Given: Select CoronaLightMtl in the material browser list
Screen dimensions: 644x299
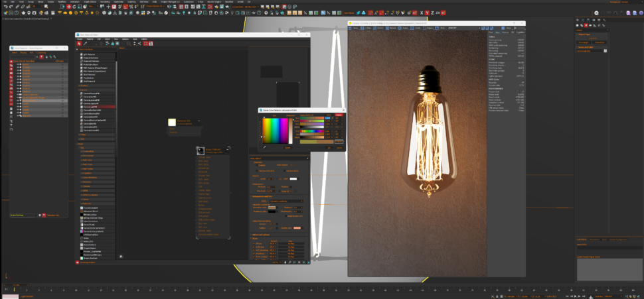Looking at the screenshot, I should [x=90, y=107].
